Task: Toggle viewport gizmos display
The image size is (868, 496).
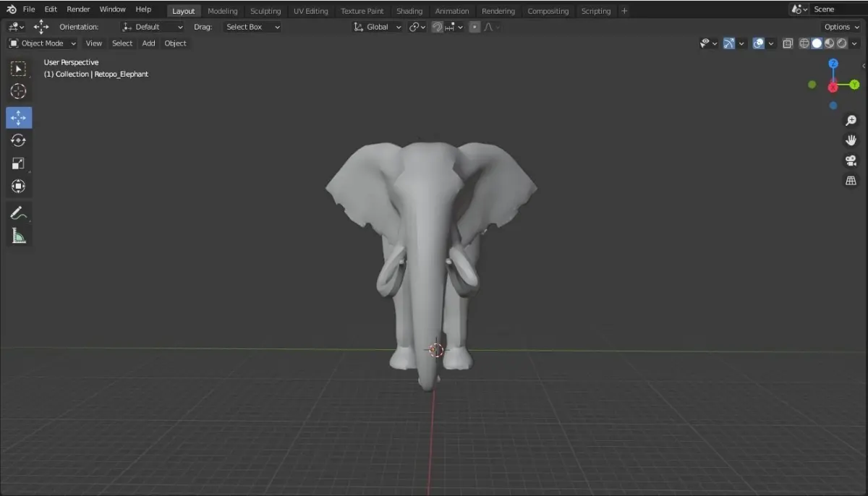Action: click(729, 43)
